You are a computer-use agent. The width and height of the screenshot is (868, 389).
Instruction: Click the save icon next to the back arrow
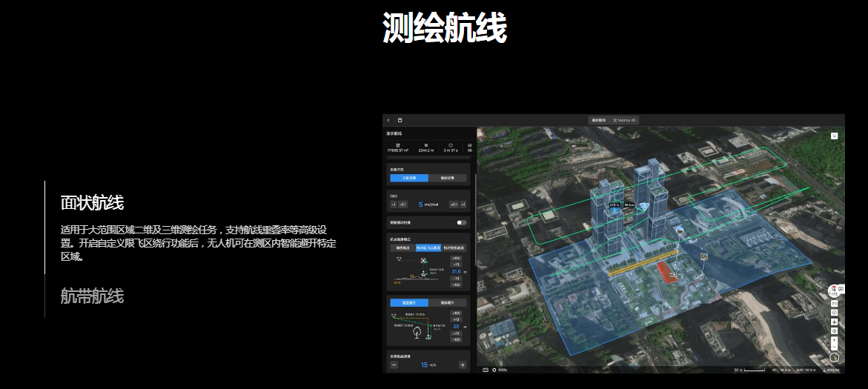[400, 120]
